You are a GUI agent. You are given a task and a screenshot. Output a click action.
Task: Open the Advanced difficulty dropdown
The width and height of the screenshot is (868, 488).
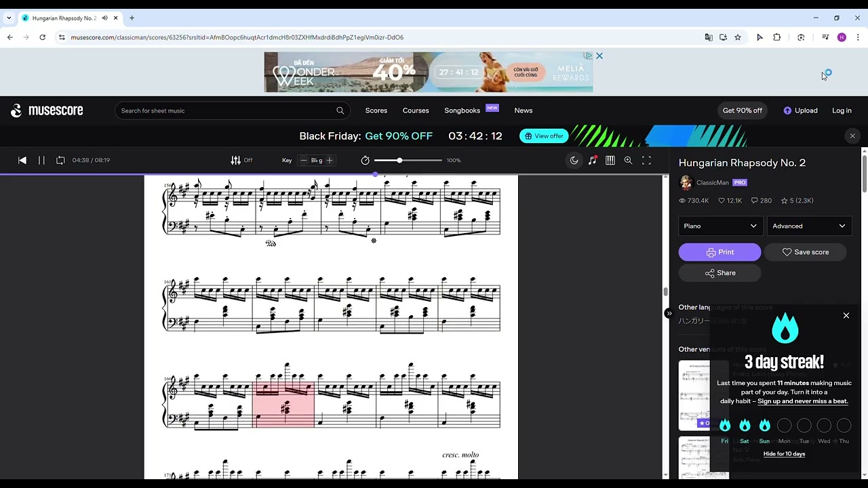coord(809,226)
